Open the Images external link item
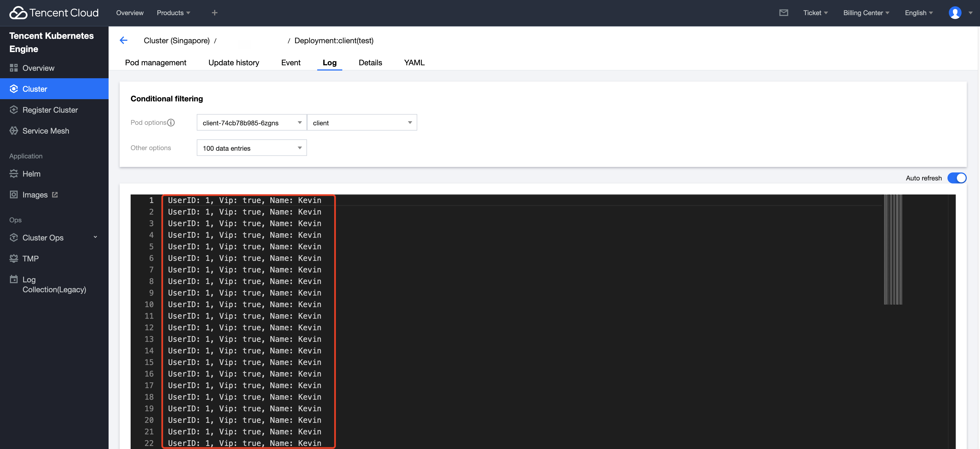The width and height of the screenshot is (980, 449). [35, 195]
